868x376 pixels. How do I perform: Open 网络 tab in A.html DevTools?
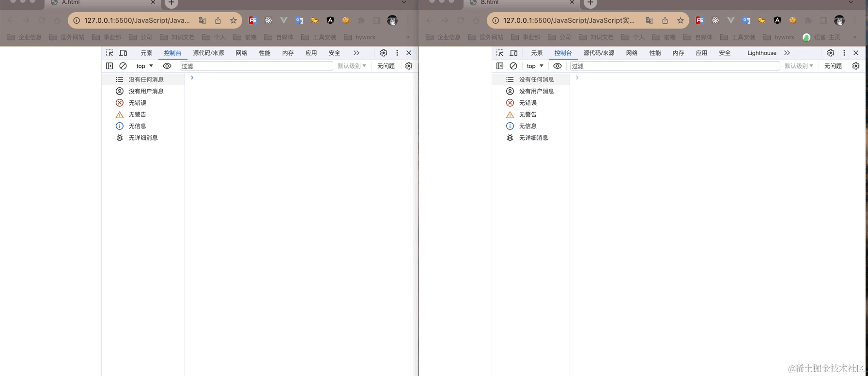(241, 53)
